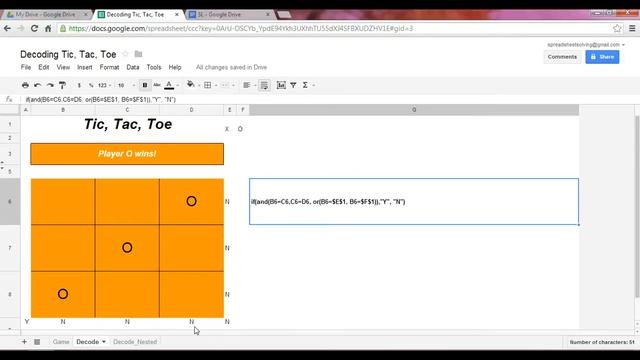This screenshot has width=640, height=360.
Task: Select row 7 header
Action: pos(10,248)
